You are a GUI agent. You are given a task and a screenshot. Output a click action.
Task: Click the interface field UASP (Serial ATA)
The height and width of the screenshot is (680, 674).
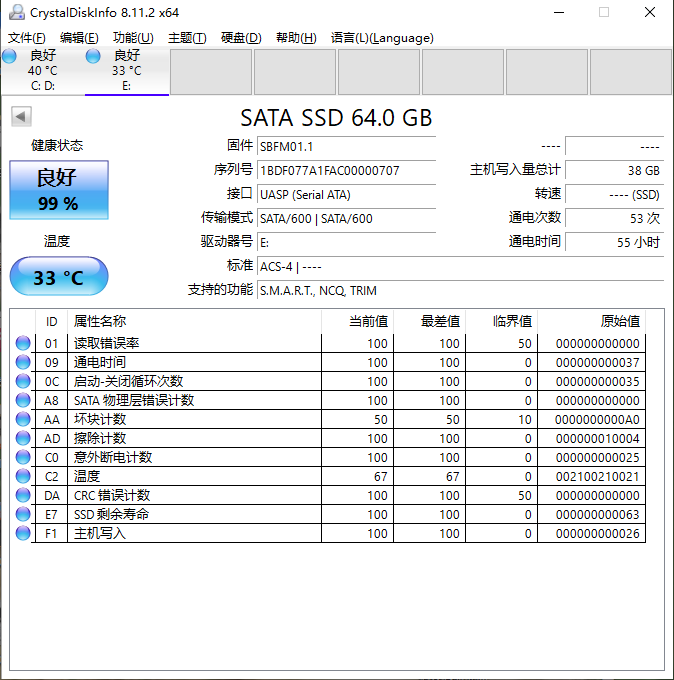[347, 195]
